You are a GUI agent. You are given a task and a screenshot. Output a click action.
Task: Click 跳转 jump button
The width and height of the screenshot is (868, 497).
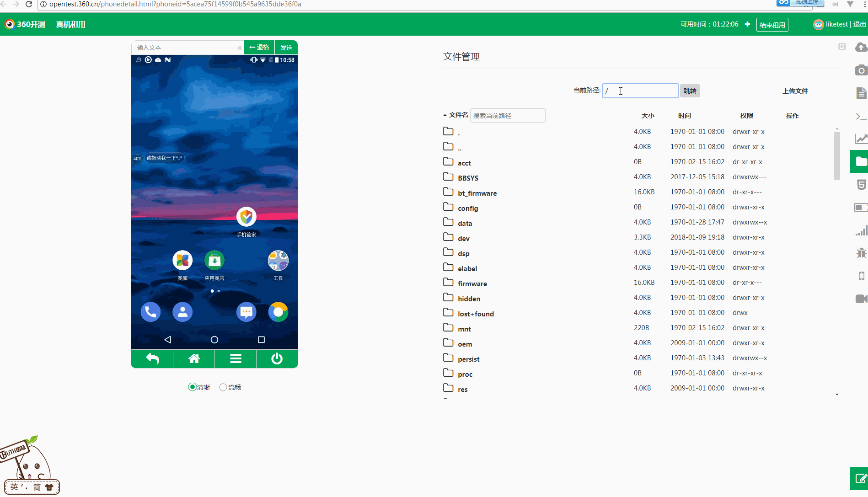click(690, 91)
